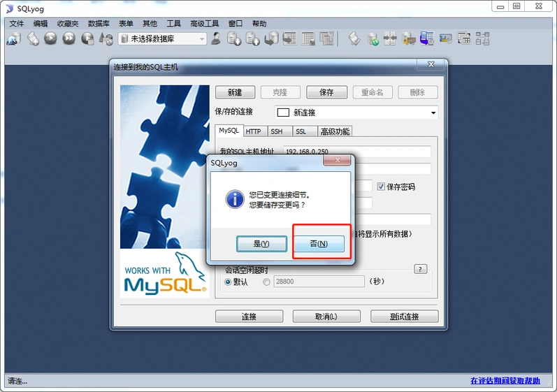The height and width of the screenshot is (392, 557).
Task: Open the 帮助 menu
Action: 259,24
